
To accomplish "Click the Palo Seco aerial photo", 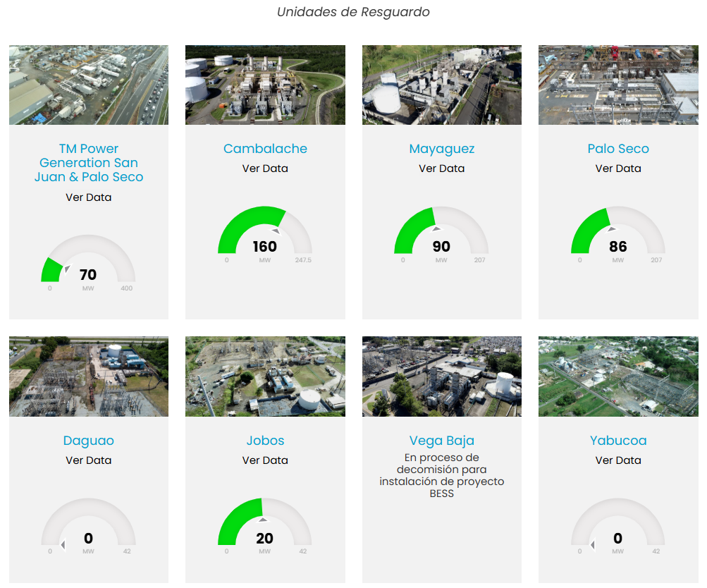I will point(618,85).
